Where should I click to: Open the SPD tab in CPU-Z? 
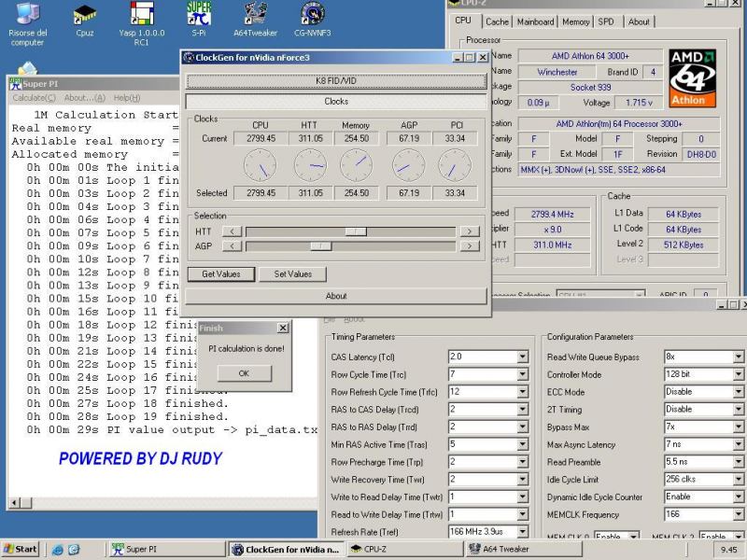[x=606, y=21]
